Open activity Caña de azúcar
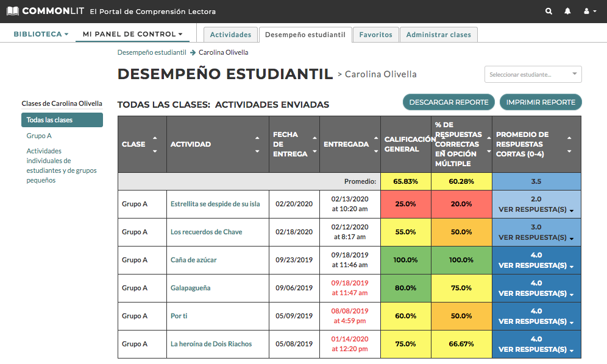 pos(194,260)
